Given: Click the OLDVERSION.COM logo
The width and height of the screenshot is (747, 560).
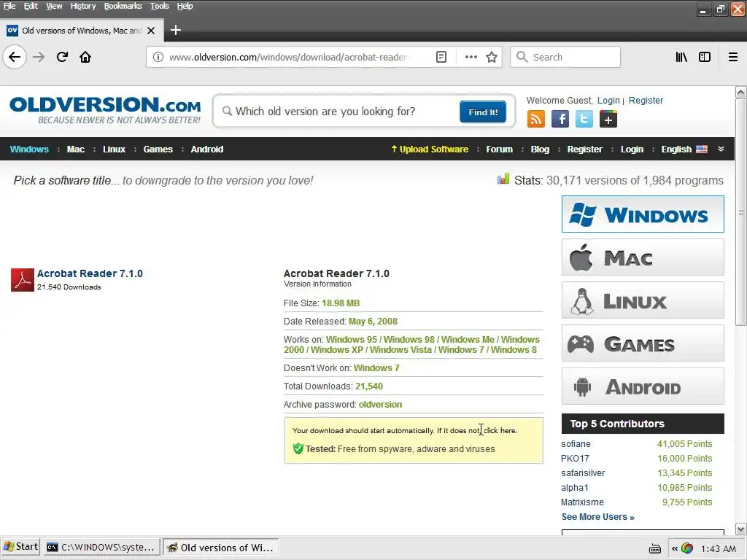Looking at the screenshot, I should pos(105,111).
